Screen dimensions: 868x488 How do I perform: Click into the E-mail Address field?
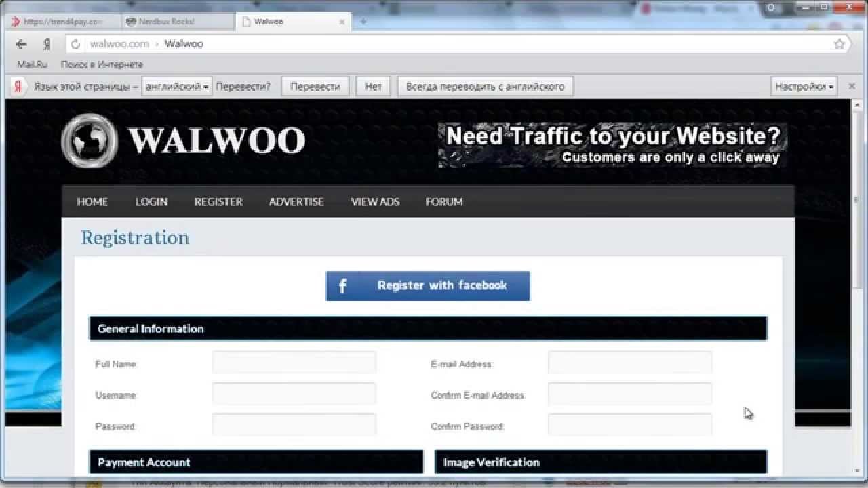click(630, 363)
